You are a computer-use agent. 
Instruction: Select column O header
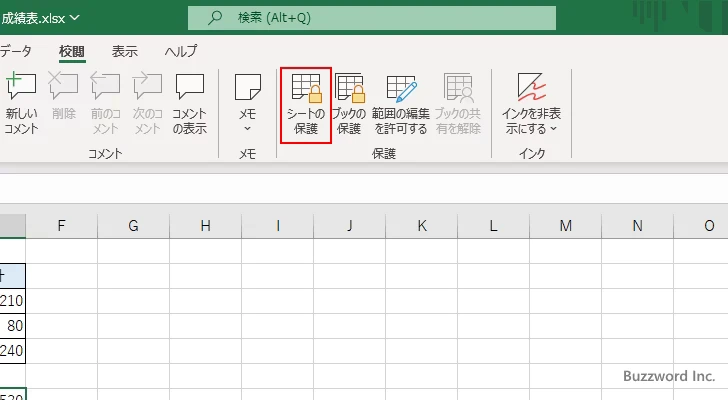tap(701, 226)
